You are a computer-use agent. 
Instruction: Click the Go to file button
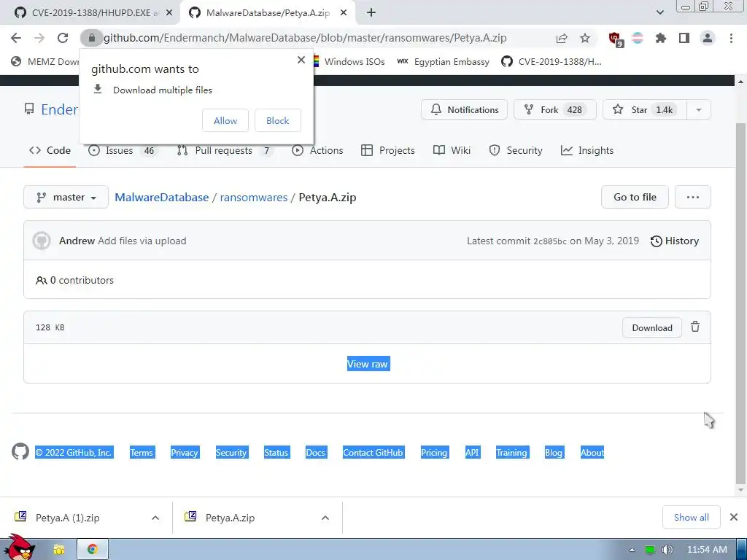635,197
